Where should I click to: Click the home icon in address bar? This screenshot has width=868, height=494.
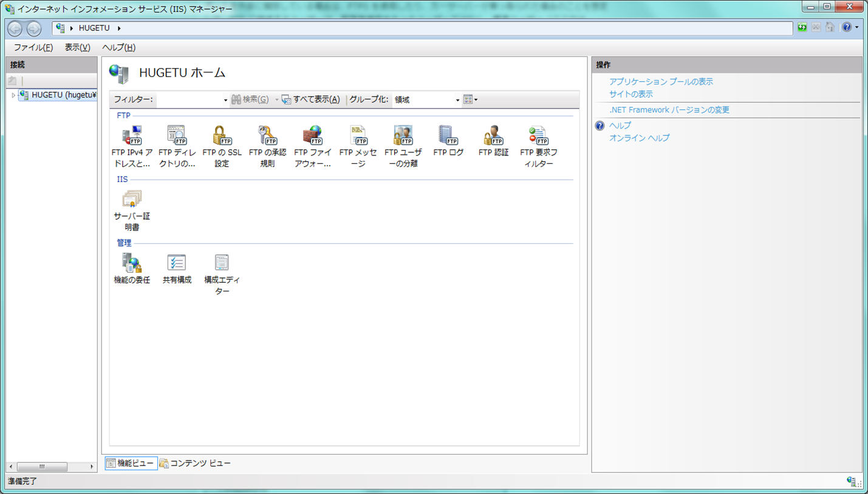[829, 27]
